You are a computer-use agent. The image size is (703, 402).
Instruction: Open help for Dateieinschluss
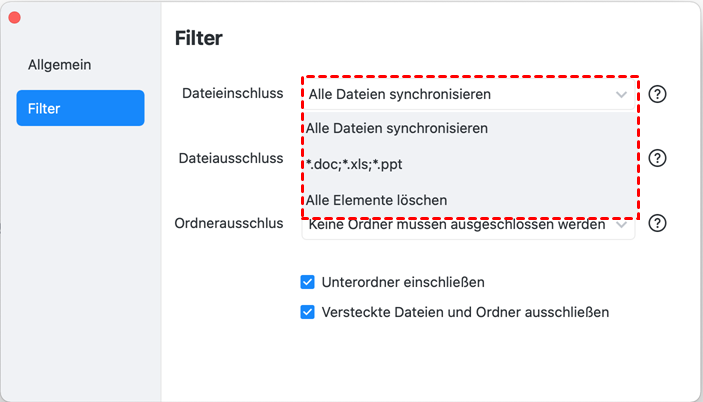[657, 94]
